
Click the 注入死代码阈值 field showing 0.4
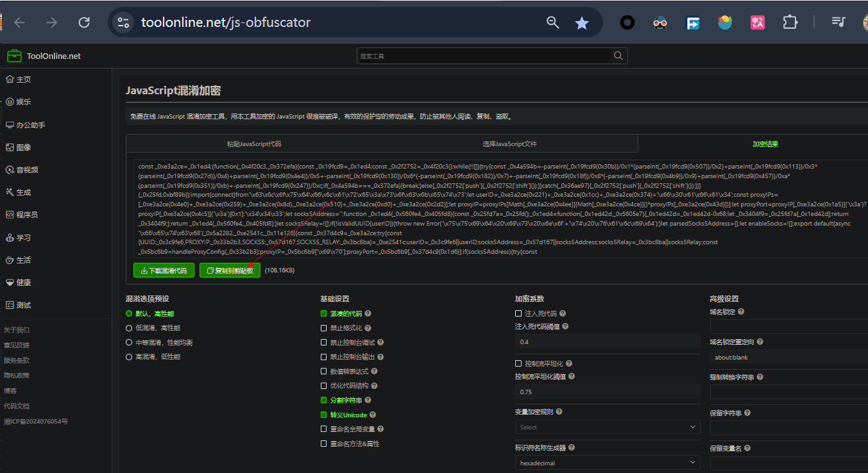[608, 342]
